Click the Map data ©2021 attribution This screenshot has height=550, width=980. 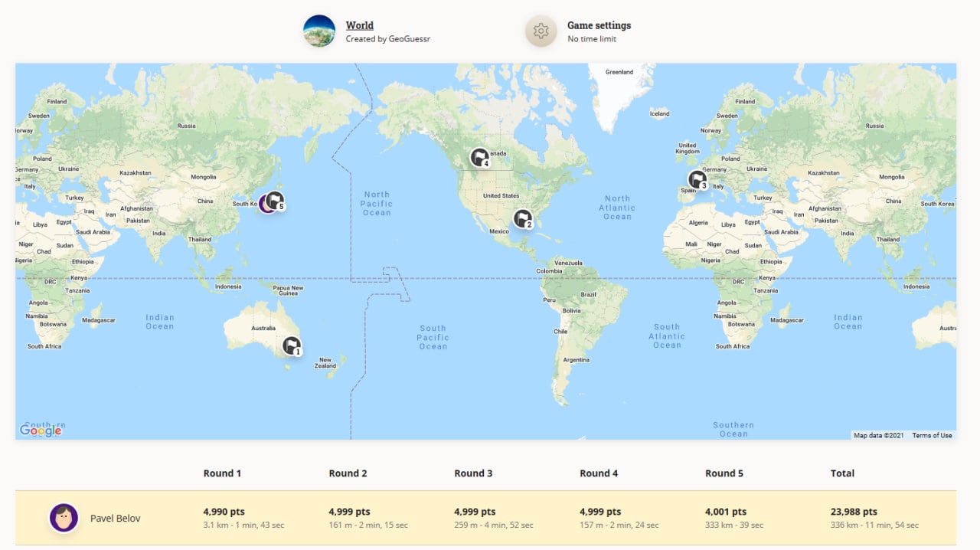(879, 436)
